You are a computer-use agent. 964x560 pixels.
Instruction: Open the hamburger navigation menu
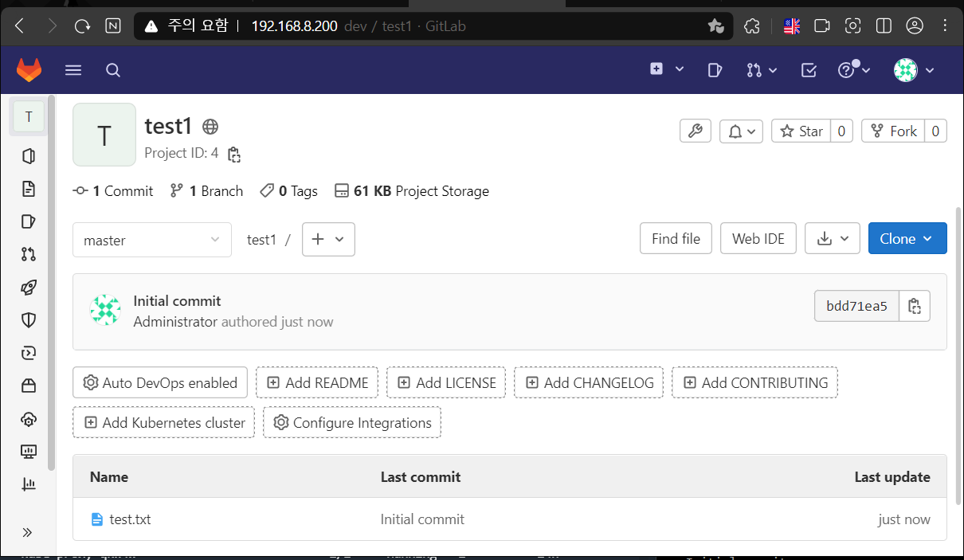(73, 70)
